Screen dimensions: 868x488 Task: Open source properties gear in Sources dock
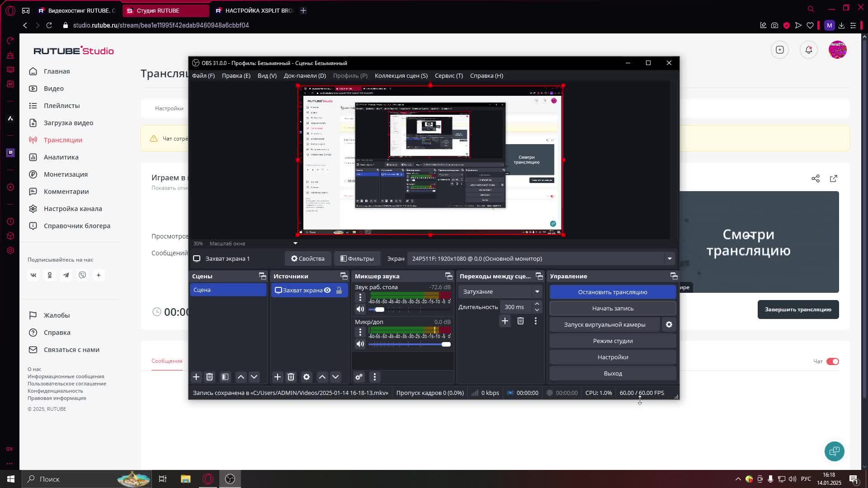[x=307, y=377]
